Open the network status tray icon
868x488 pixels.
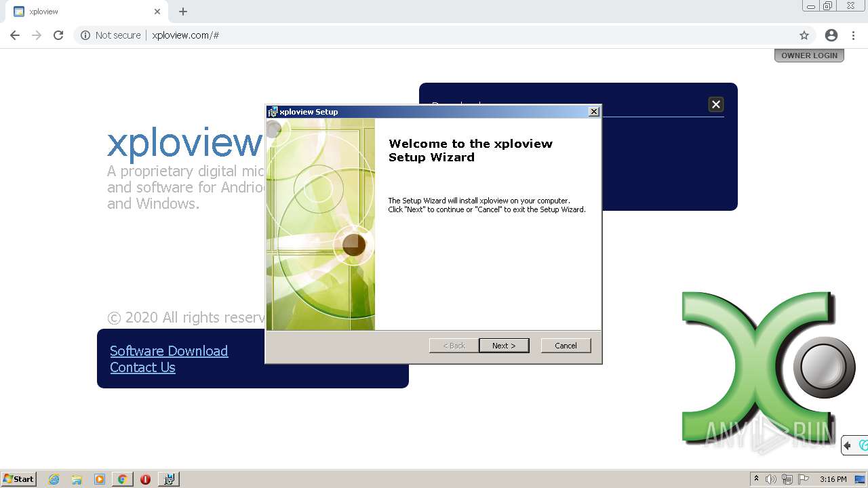[x=787, y=479]
